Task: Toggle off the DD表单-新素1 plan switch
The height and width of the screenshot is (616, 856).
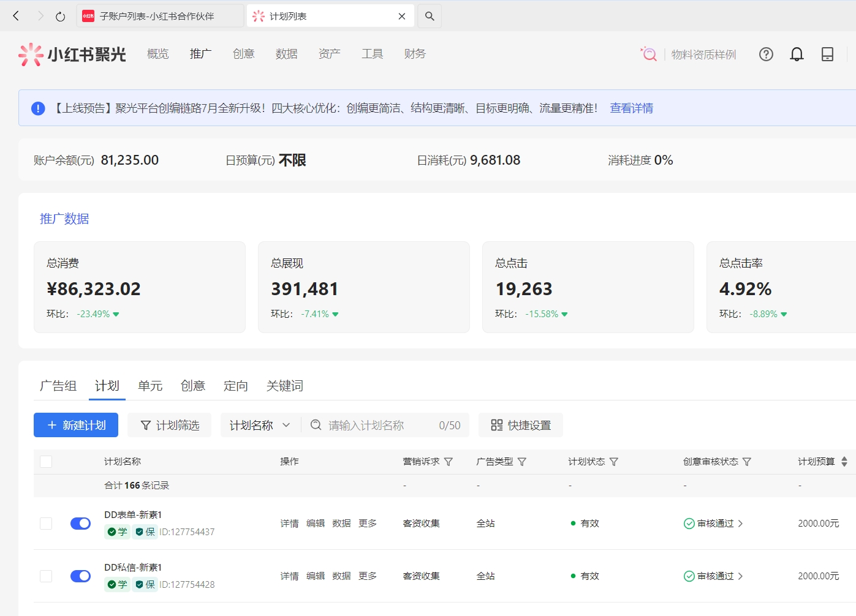Action: click(80, 524)
